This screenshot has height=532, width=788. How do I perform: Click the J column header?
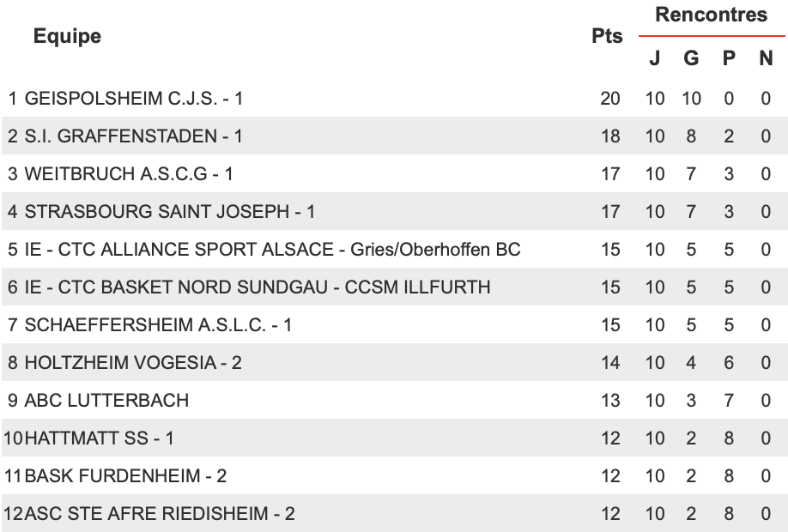coord(654,58)
